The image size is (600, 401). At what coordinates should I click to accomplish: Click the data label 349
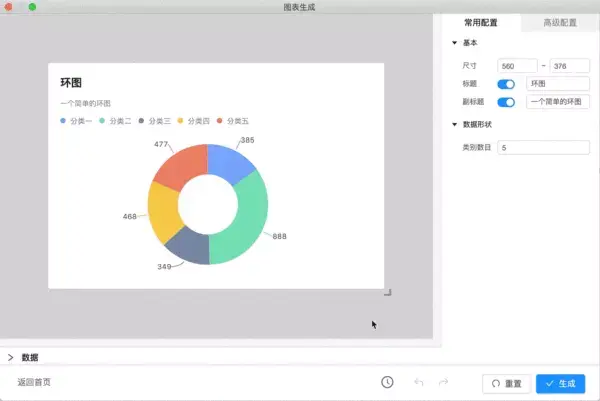pyautogui.click(x=164, y=267)
